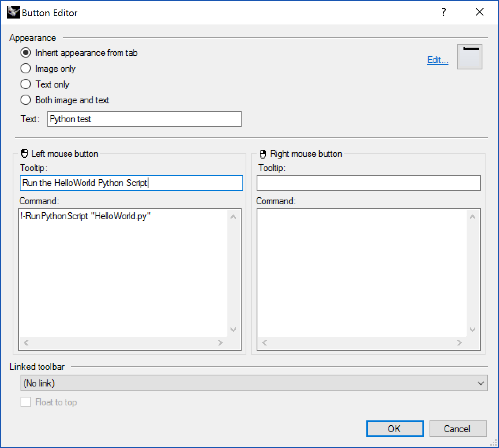
Task: Click the left Command box scroll up arrow
Action: pos(233,217)
